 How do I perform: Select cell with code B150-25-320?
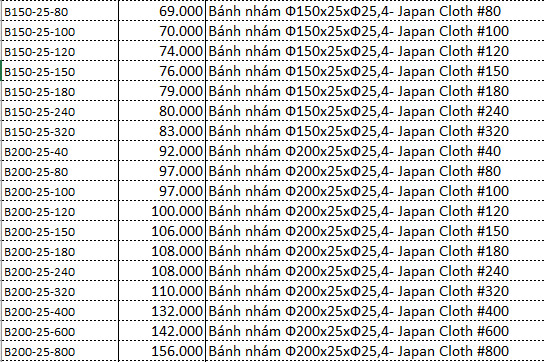(x=60, y=131)
